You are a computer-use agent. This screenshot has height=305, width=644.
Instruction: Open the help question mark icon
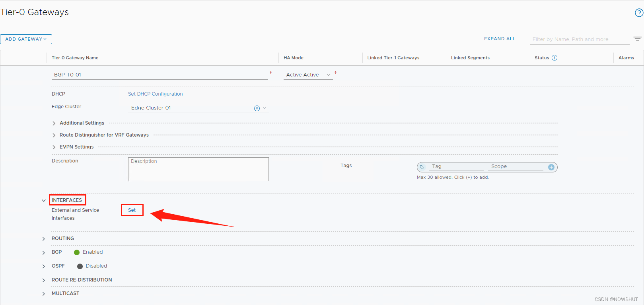pos(639,13)
